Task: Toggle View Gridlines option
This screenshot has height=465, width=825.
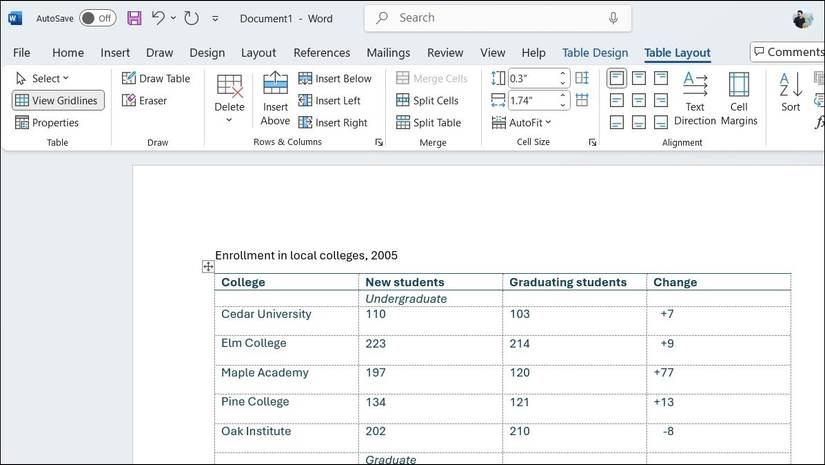Action: 58,100
